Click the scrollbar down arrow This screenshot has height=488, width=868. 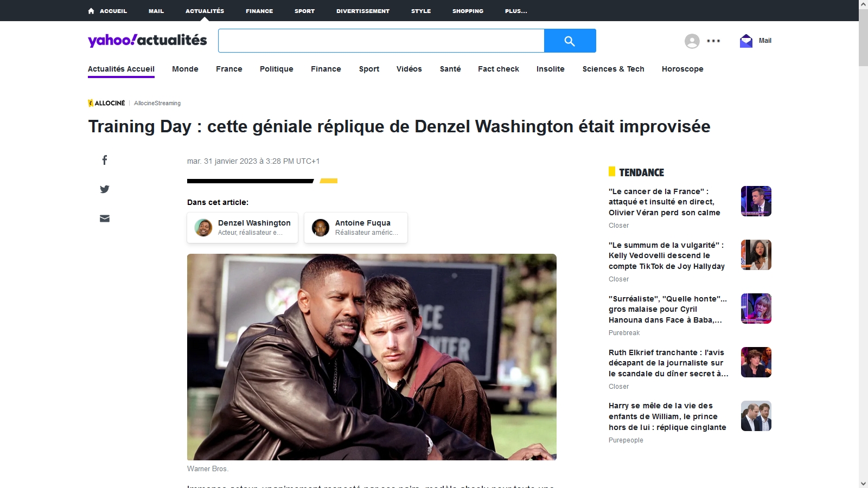[863, 483]
